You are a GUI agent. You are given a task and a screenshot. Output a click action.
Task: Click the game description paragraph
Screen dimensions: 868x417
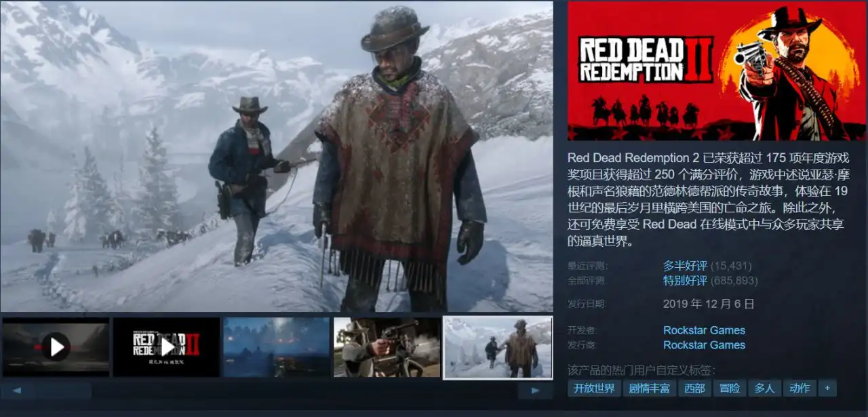coord(709,199)
